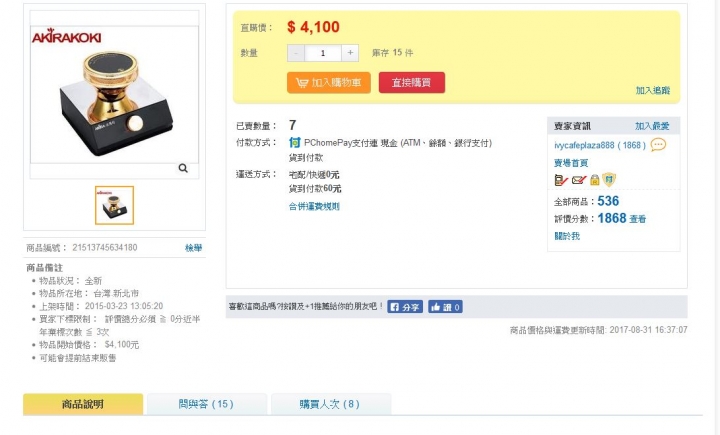The width and height of the screenshot is (720, 435).
Task: Like the product with Facebook 讚 button
Action: [445, 307]
